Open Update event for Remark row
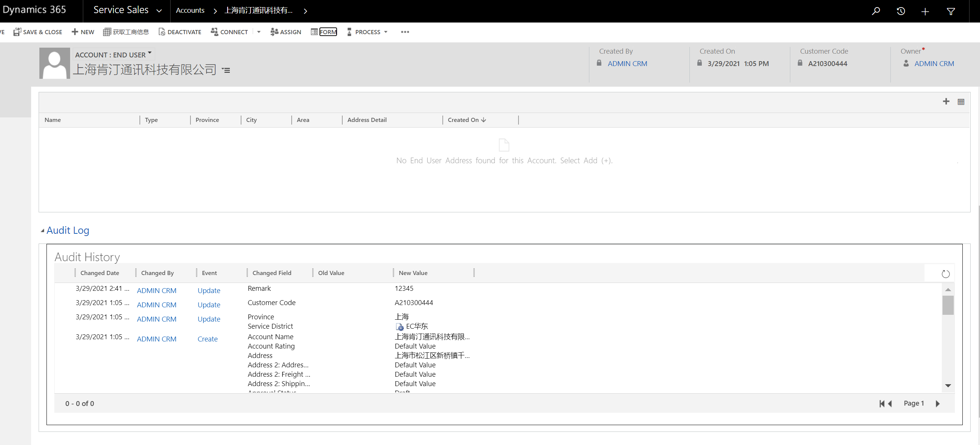This screenshot has width=980, height=445. tap(209, 290)
